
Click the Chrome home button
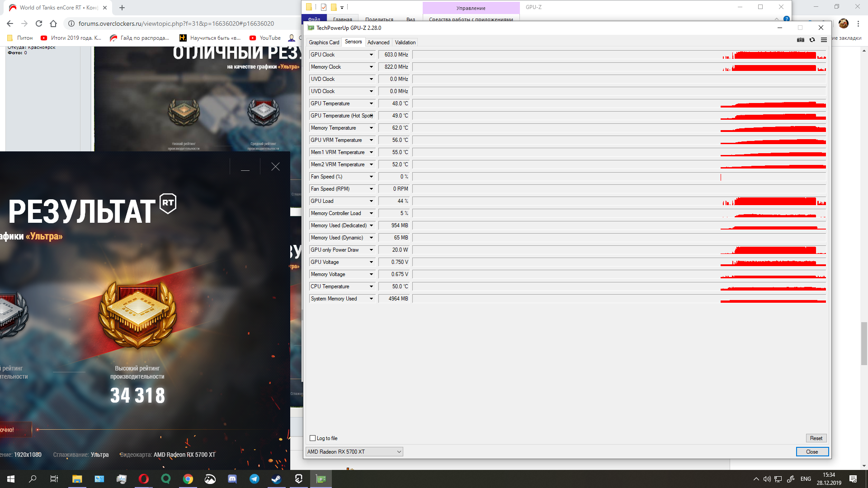coord(53,23)
